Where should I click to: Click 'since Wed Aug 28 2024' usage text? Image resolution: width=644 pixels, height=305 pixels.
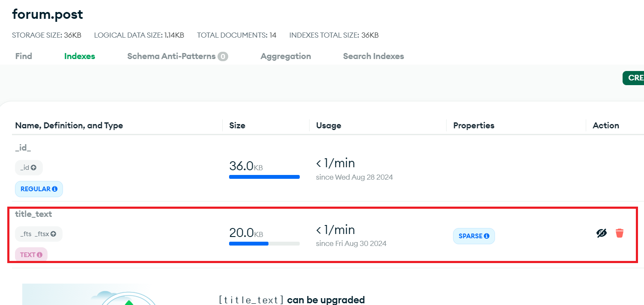(354, 177)
